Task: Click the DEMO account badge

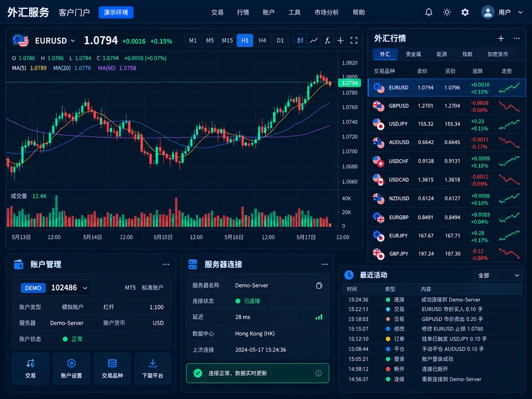Action: coord(33,288)
